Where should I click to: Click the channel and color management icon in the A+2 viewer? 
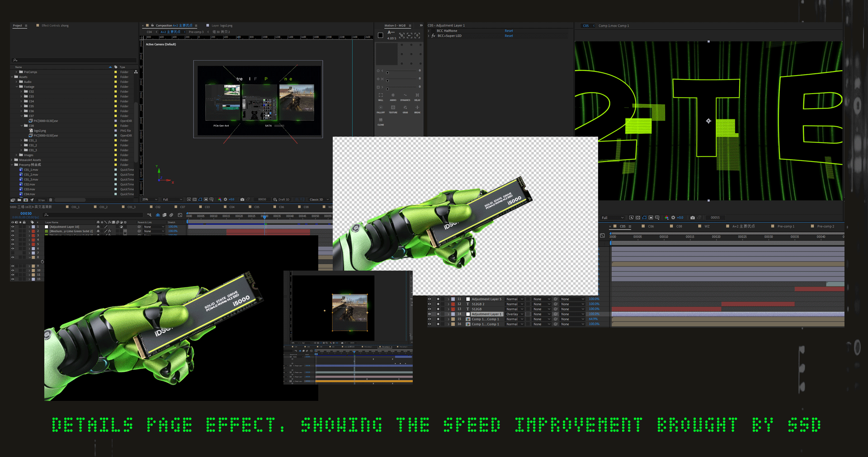point(220,199)
